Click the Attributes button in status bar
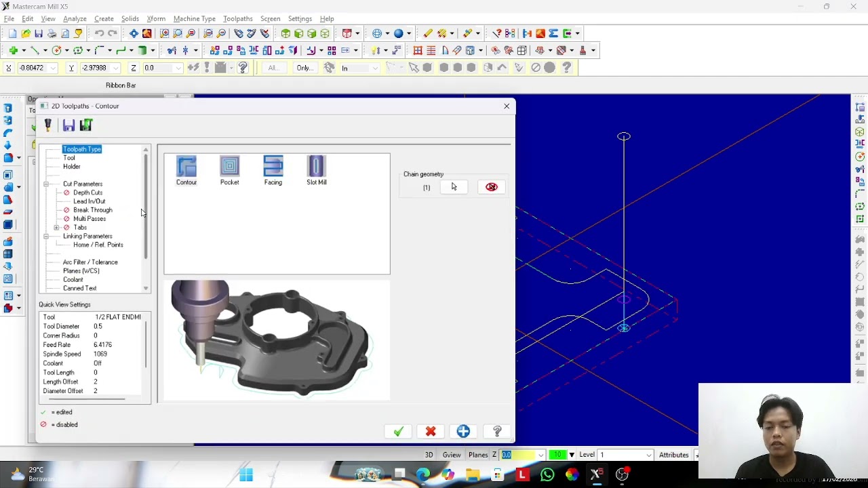The width and height of the screenshot is (868, 488). 673,455
